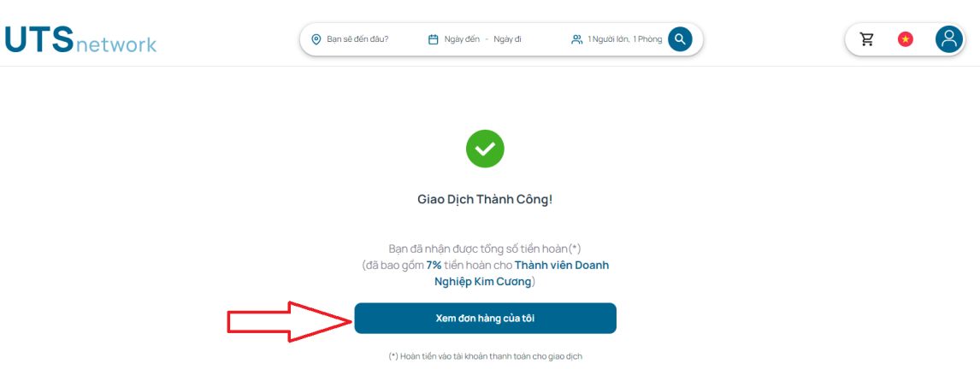
Task: Click 'Giao Dịch Thành Công!' heading
Action: point(485,201)
